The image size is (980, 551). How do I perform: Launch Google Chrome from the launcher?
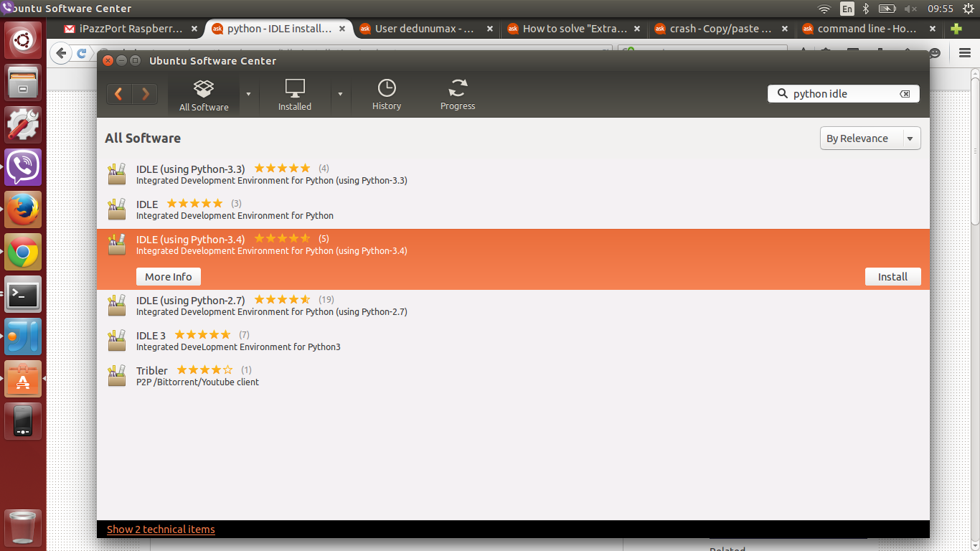tap(23, 252)
